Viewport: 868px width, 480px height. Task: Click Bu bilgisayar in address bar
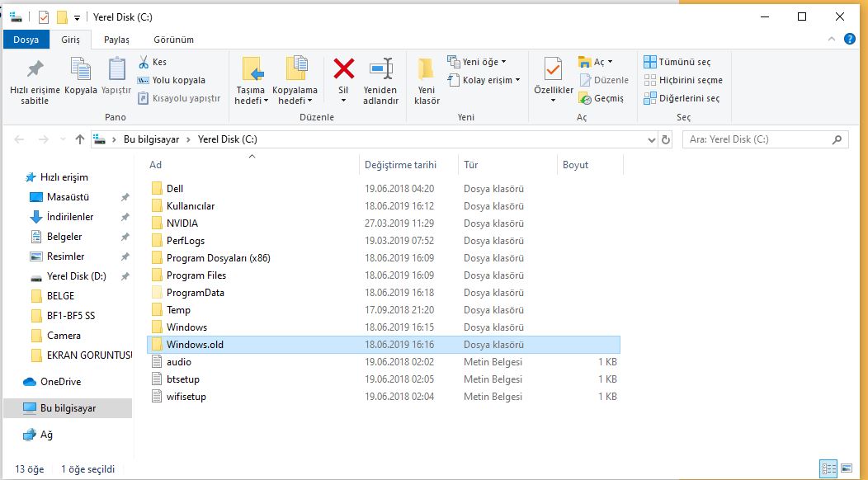[151, 139]
